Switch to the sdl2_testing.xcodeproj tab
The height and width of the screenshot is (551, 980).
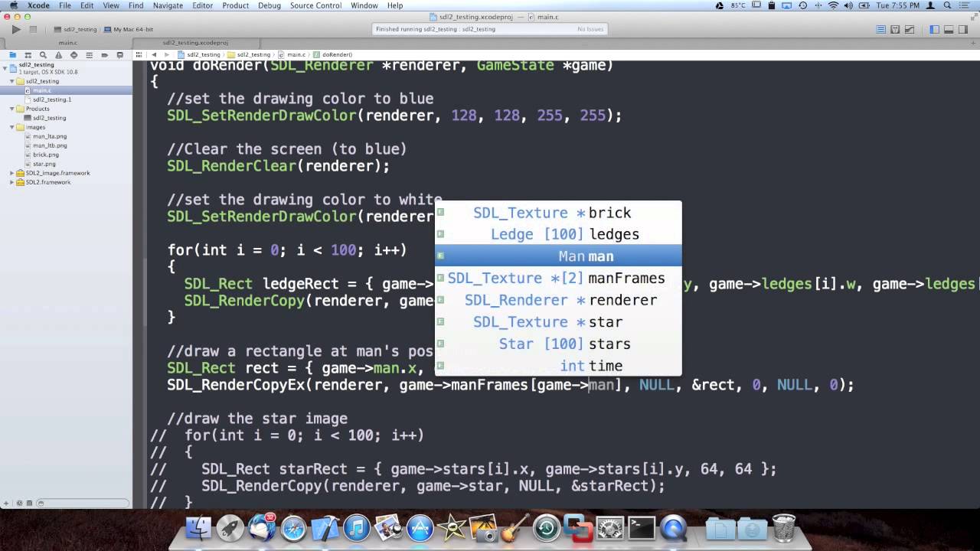click(x=195, y=43)
